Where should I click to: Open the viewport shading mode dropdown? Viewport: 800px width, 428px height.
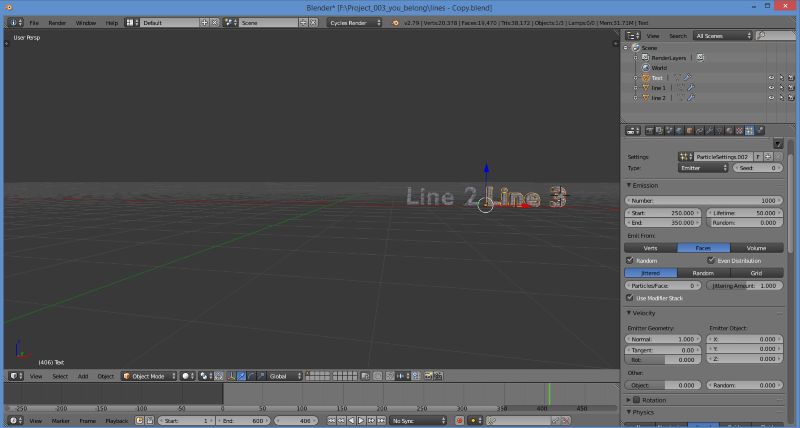[188, 376]
